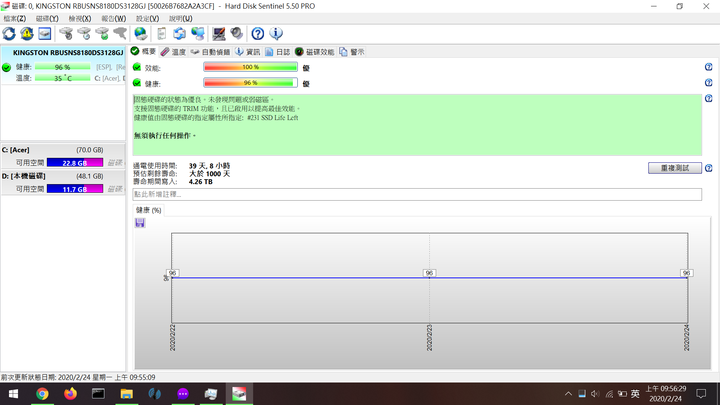This screenshot has width=720, height=405.
Task: Open help with the question mark icon
Action: (258, 34)
